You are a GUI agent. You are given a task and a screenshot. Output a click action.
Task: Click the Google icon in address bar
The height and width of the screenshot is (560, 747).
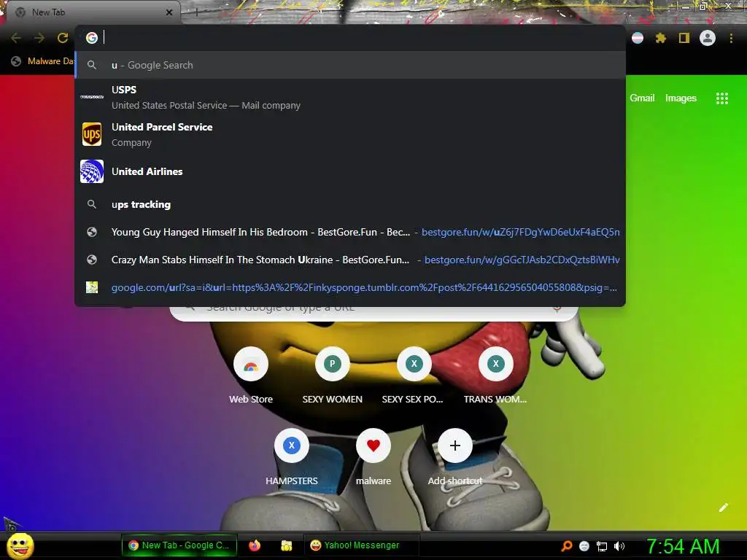(91, 38)
